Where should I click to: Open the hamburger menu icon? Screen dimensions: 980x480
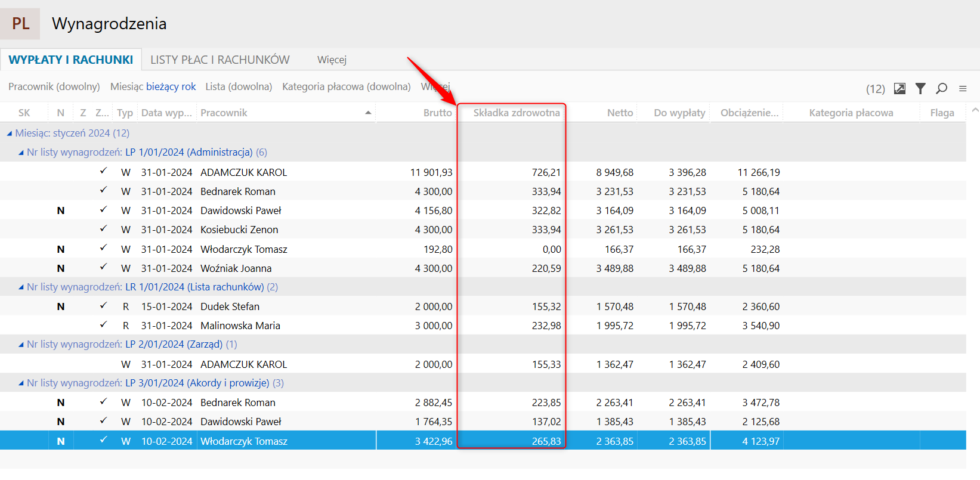click(x=963, y=89)
